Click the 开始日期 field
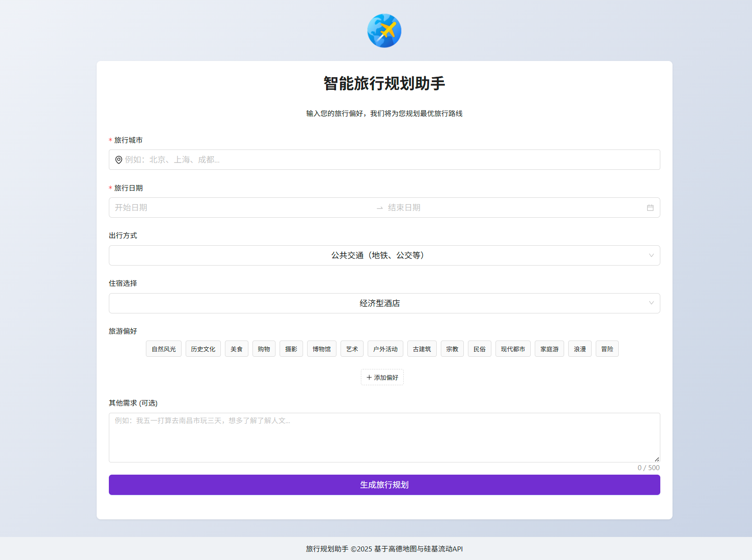Screen dimensions: 752x560 [x=239, y=208]
